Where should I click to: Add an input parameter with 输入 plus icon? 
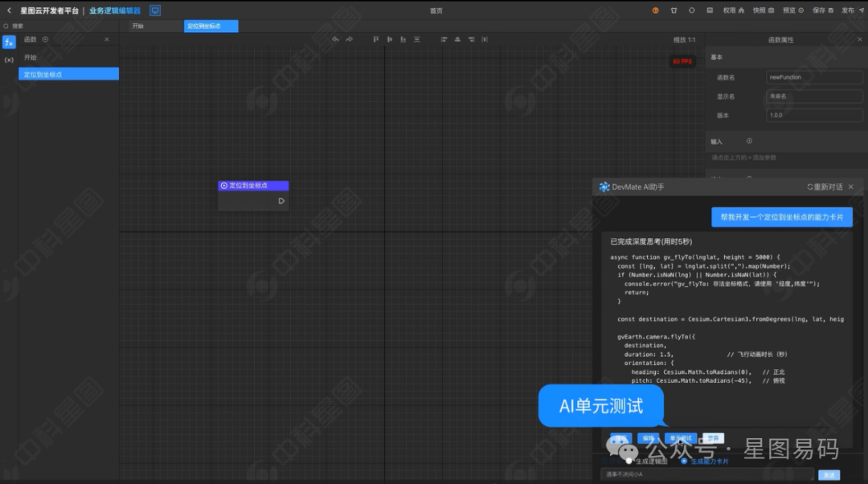pos(749,142)
